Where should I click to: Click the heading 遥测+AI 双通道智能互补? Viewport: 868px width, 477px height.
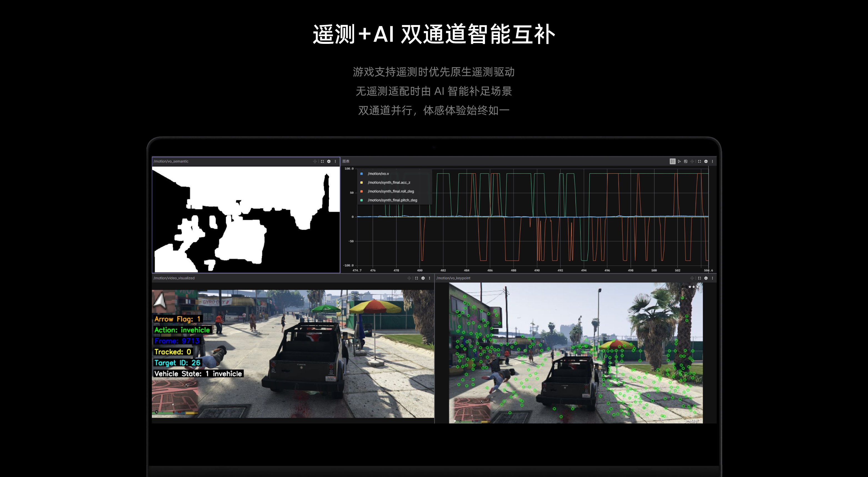(x=434, y=34)
